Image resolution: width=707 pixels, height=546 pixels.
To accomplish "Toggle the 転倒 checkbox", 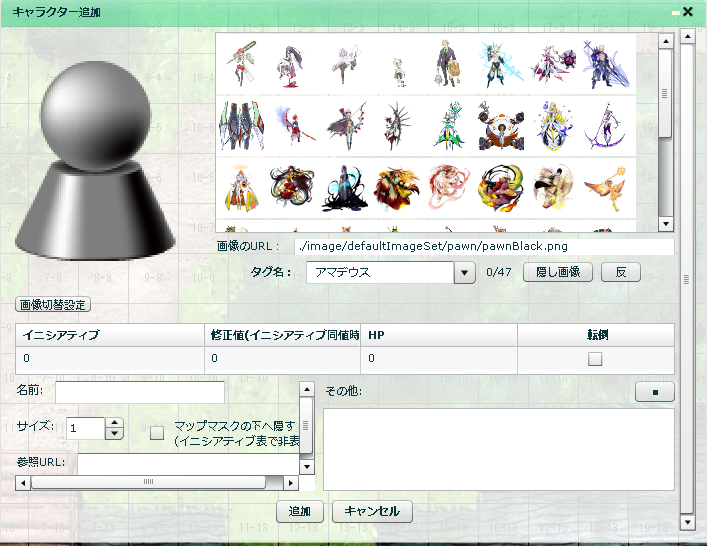I will coord(595,359).
